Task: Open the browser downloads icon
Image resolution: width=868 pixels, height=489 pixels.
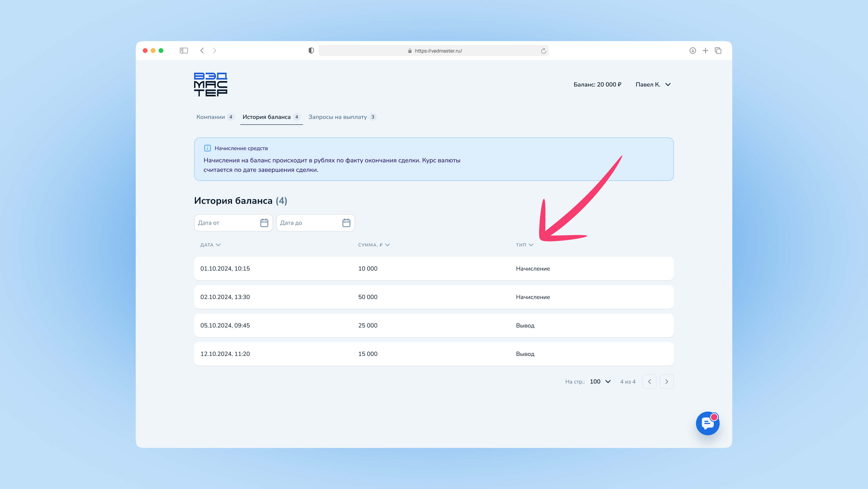Action: [693, 51]
